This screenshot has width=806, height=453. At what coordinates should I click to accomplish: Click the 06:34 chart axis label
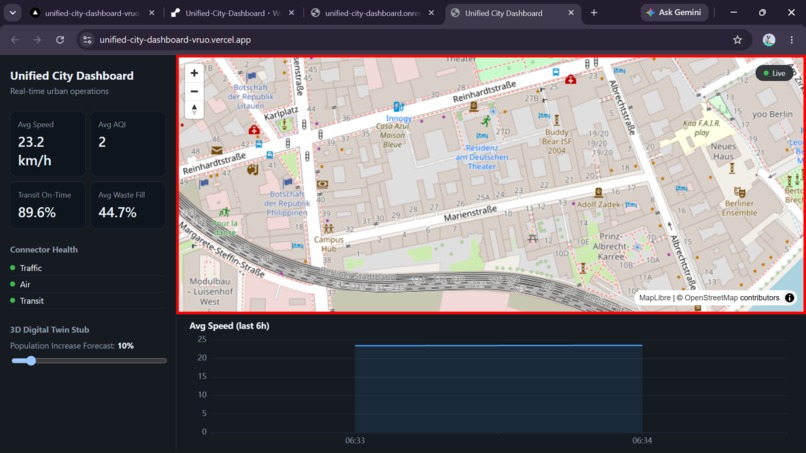642,441
